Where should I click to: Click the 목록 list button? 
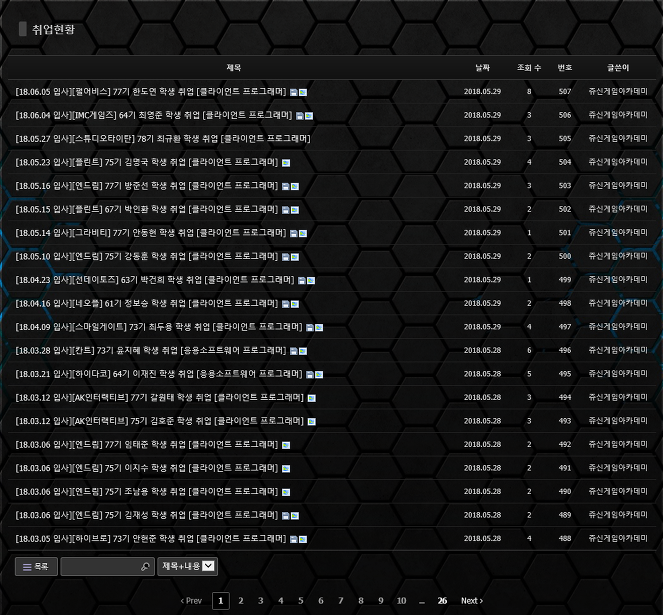click(x=36, y=566)
